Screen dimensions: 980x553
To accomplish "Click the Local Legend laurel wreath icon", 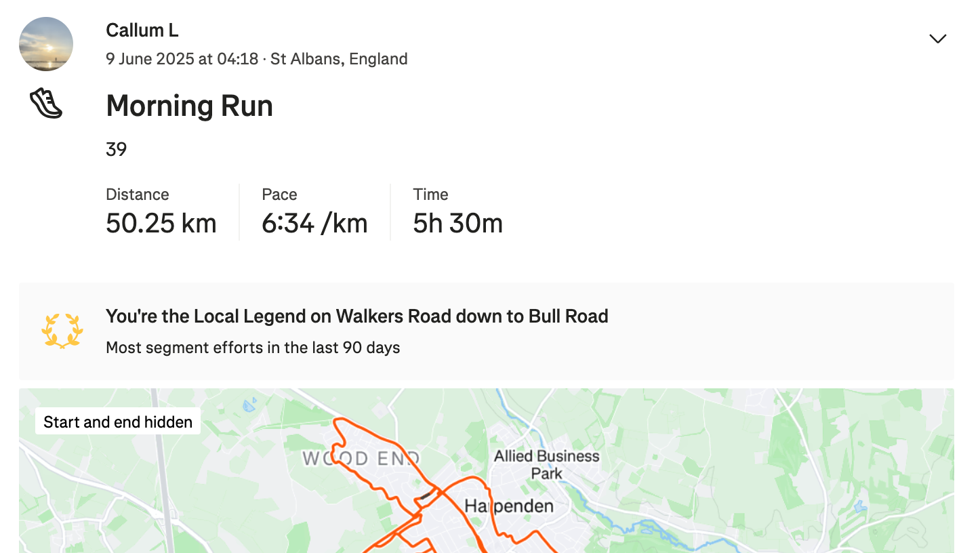I will (62, 331).
